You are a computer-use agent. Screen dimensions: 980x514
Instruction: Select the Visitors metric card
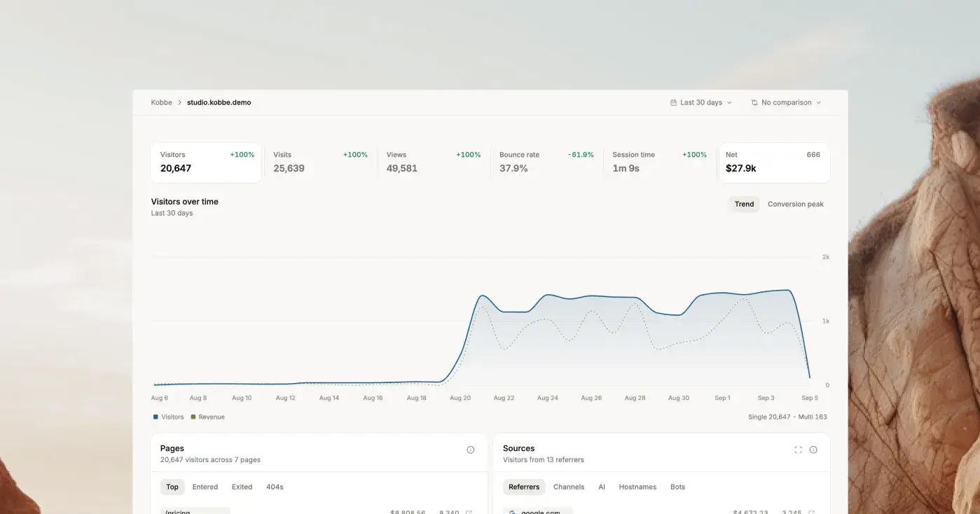tap(206, 162)
